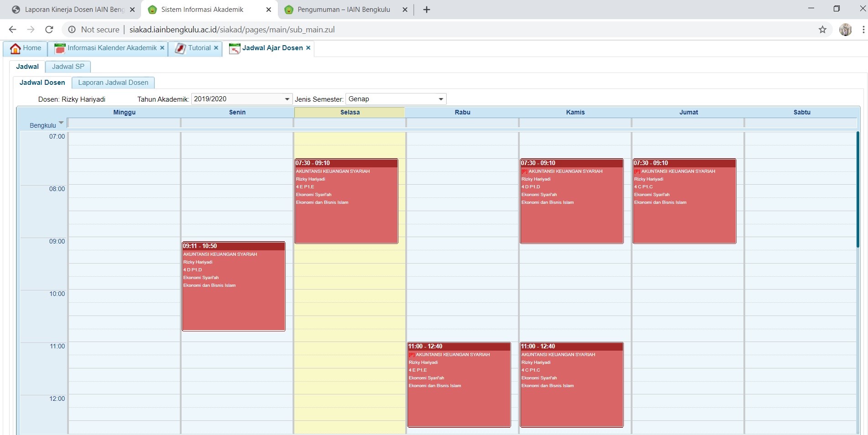This screenshot has width=868, height=435.
Task: Click the Tutorial tab book icon
Action: point(180,48)
